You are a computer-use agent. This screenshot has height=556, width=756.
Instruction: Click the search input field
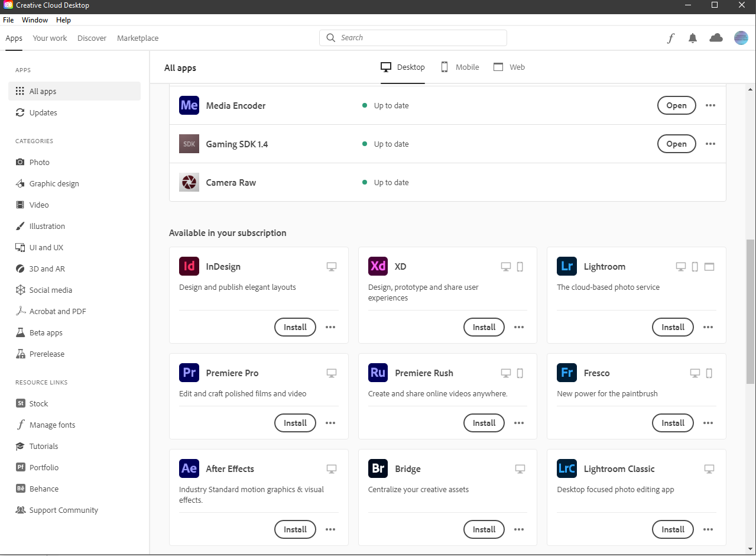pos(413,37)
